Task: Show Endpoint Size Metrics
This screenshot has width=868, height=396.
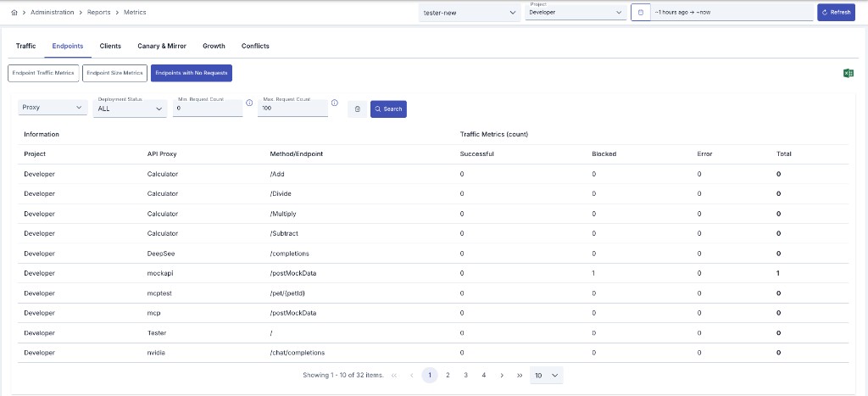Action: coord(115,73)
